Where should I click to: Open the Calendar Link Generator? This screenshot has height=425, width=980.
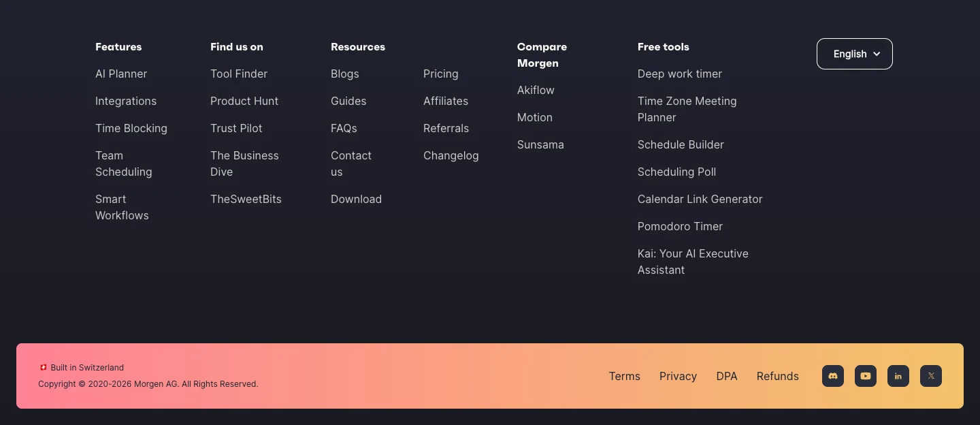700,199
